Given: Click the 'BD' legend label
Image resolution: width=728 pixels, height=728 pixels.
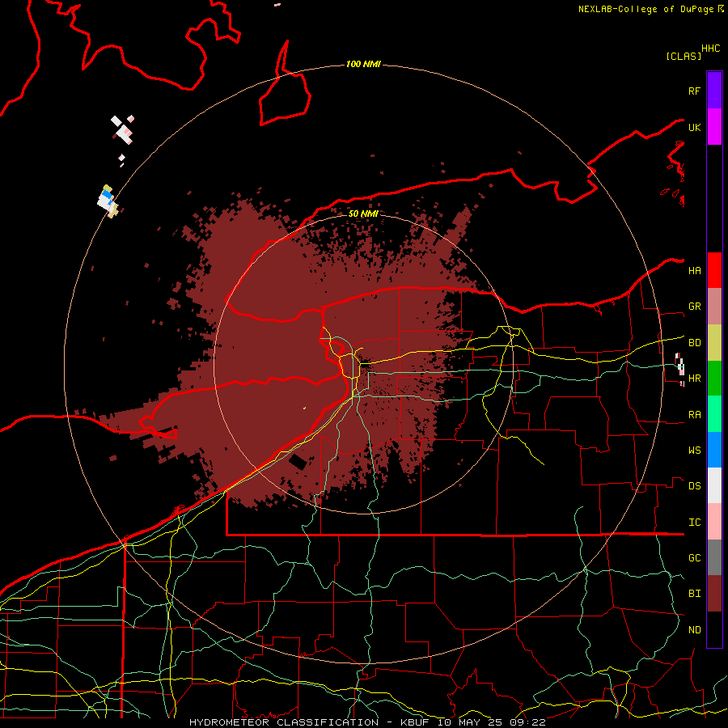Looking at the screenshot, I should [x=694, y=343].
